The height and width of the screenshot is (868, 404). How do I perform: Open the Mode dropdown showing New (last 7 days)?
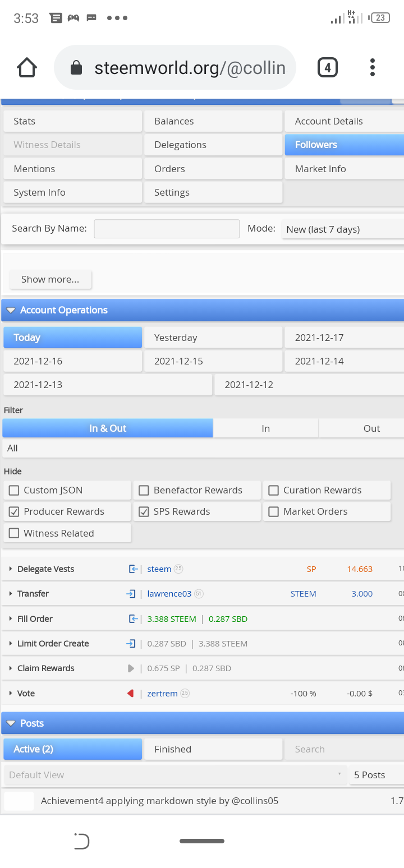point(343,229)
